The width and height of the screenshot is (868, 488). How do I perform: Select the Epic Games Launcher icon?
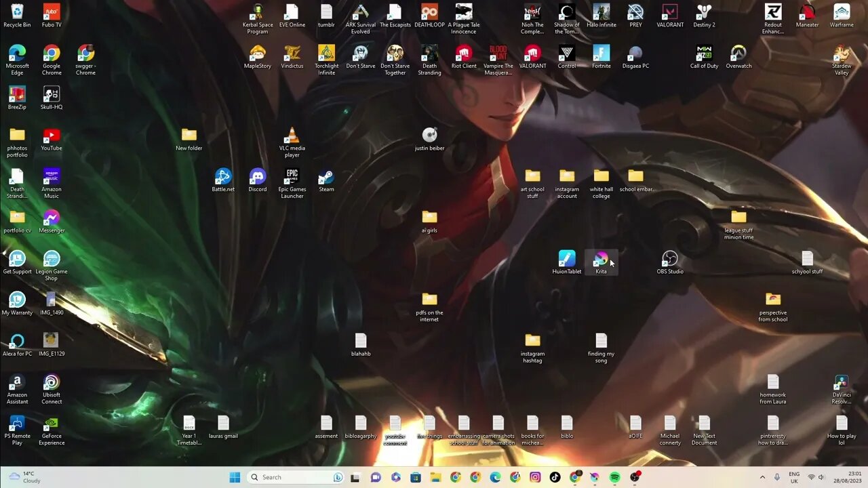pos(292,184)
